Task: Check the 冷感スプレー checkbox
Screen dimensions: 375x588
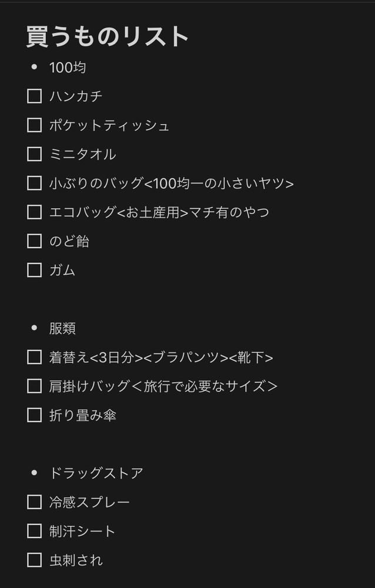Action: 34,502
